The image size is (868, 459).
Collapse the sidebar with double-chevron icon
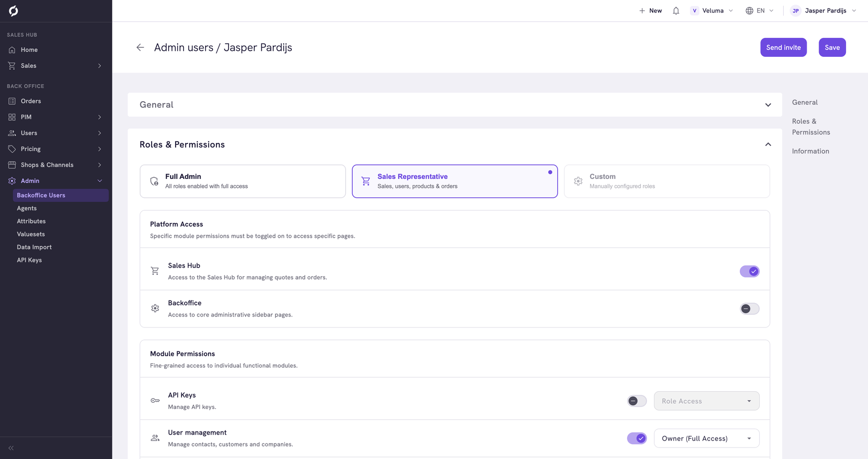(x=11, y=448)
